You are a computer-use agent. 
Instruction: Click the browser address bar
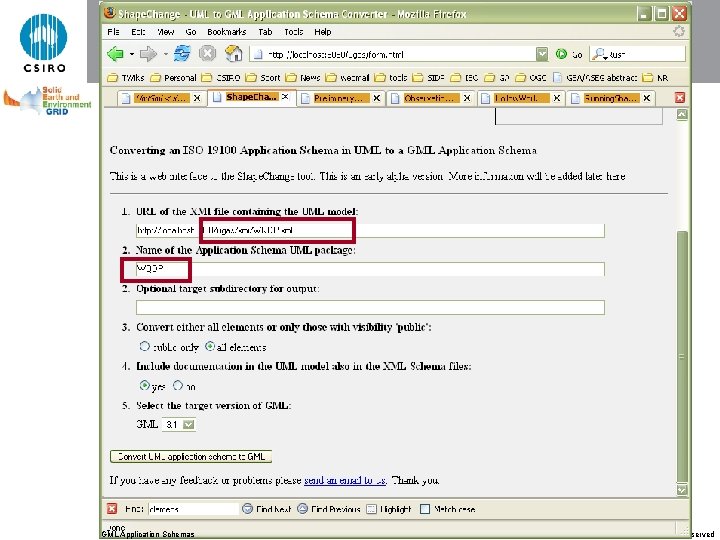point(399,54)
